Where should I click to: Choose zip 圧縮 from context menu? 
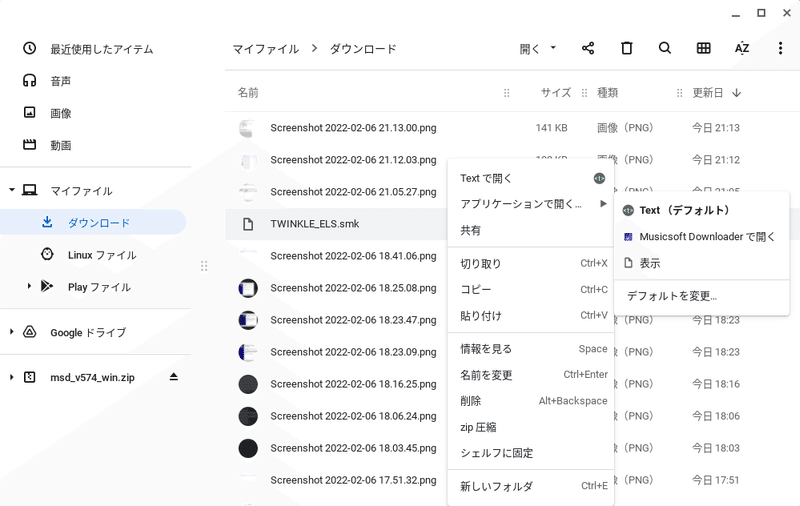pos(478,427)
